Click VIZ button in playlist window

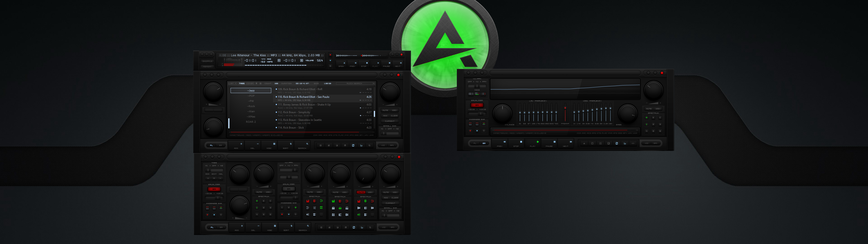click(383, 145)
